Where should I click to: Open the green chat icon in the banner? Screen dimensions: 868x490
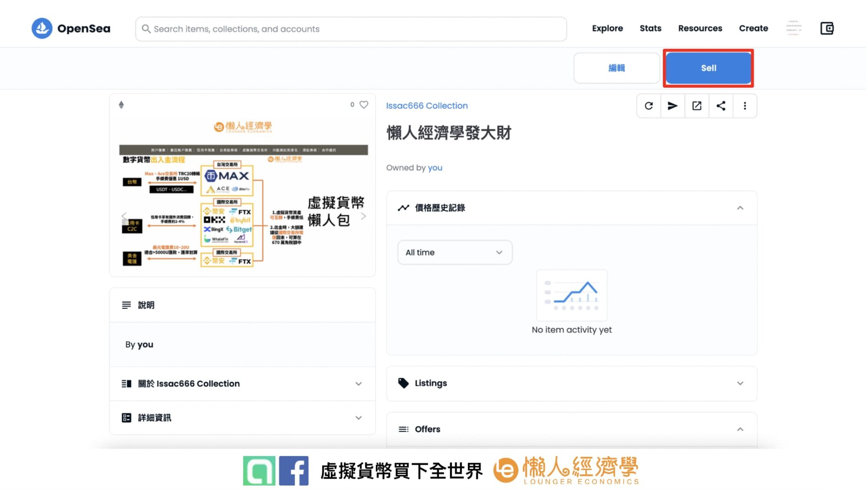tap(259, 470)
